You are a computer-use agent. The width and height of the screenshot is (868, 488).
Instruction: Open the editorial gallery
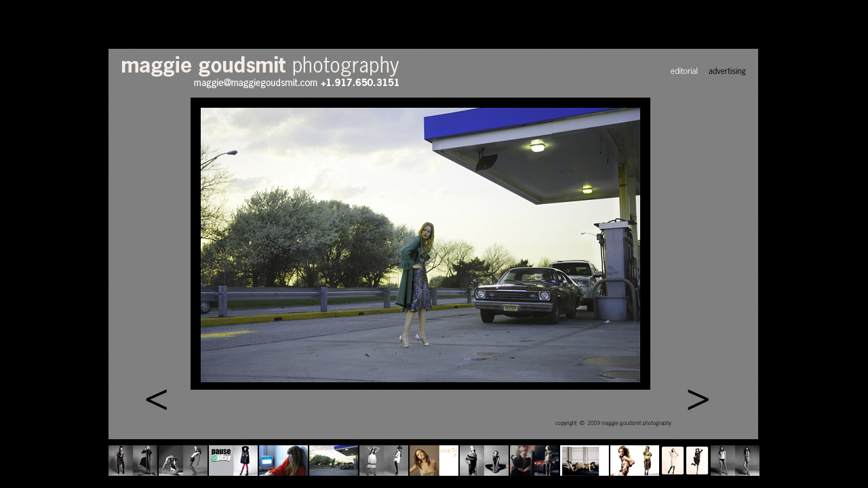tap(684, 71)
